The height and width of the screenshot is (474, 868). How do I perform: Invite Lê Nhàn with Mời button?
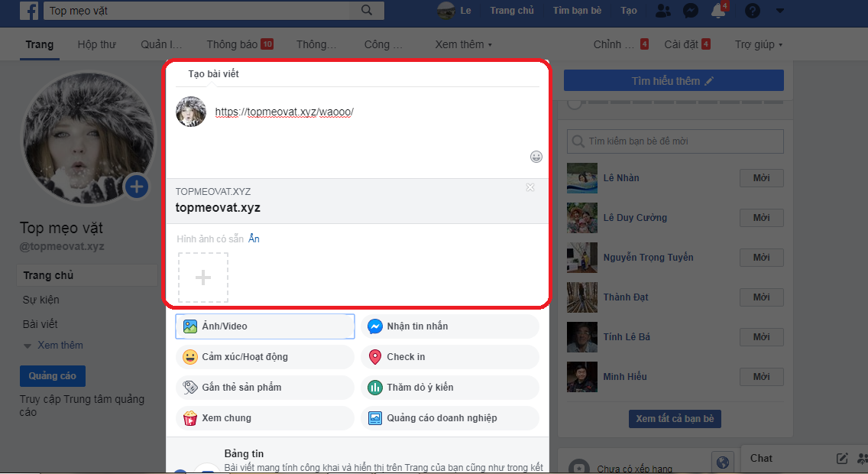761,178
